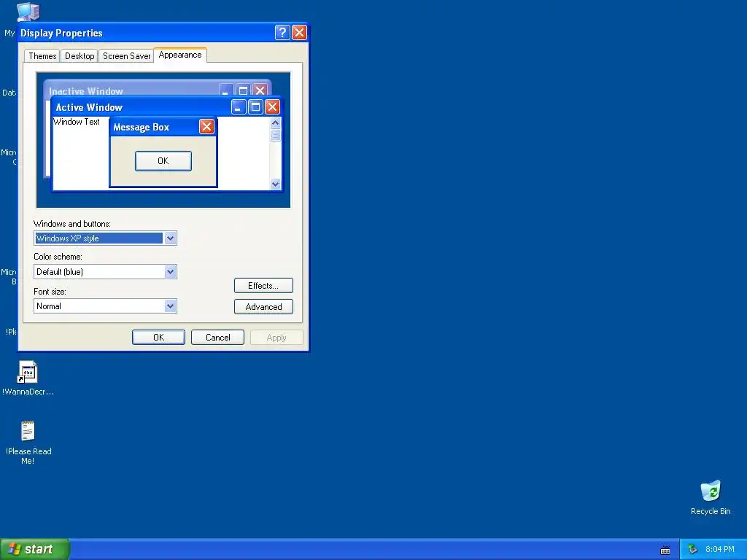Switch to the Screen Saver tab

(x=126, y=55)
